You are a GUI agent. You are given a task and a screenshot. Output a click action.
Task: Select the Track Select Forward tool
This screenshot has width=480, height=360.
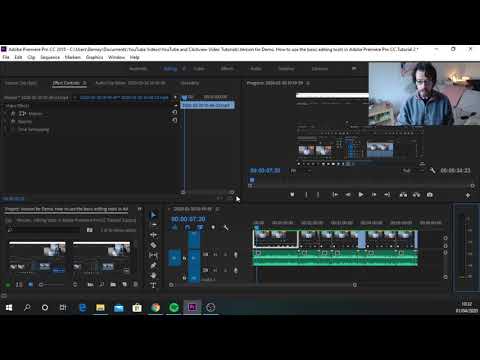pyautogui.click(x=153, y=225)
